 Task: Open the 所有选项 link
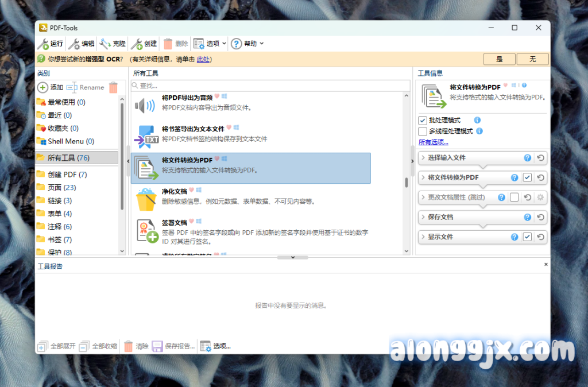click(x=433, y=142)
